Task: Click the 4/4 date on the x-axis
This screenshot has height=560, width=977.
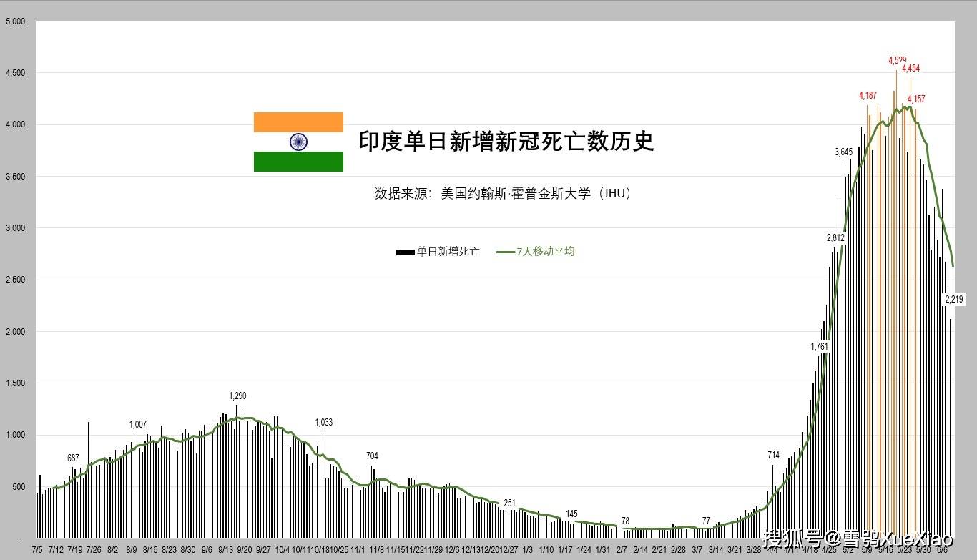Action: tap(772, 550)
